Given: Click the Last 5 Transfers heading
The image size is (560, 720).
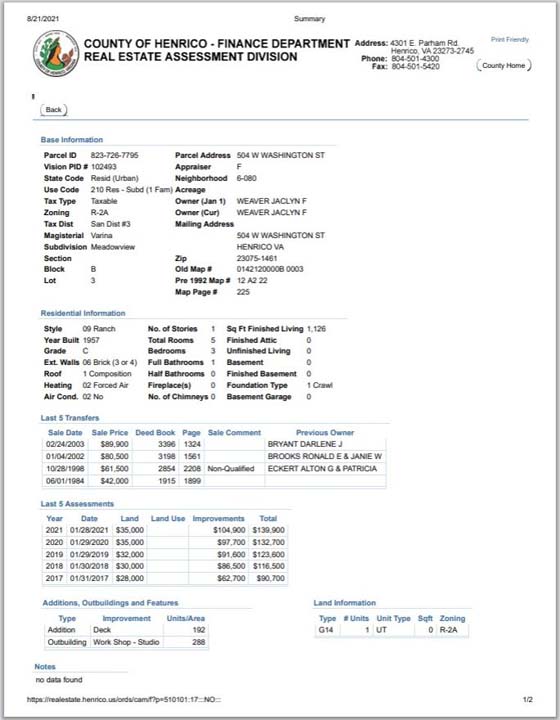Looking at the screenshot, I should coord(70,418).
